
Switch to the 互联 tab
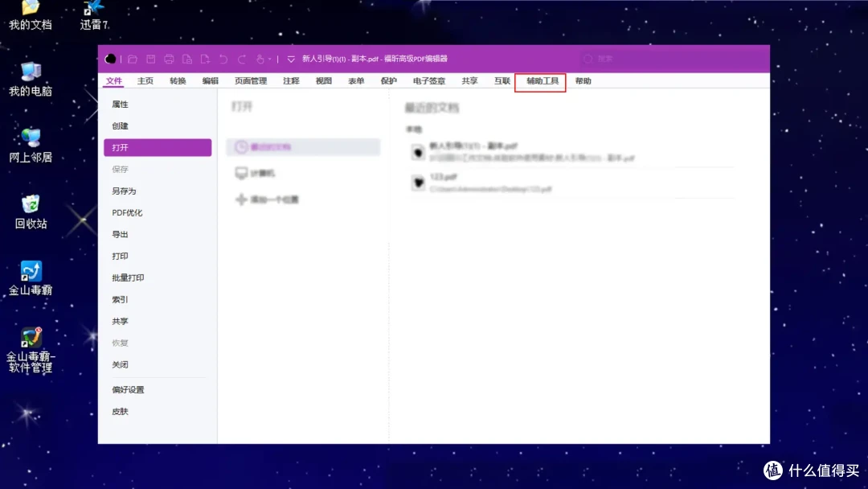coord(502,81)
